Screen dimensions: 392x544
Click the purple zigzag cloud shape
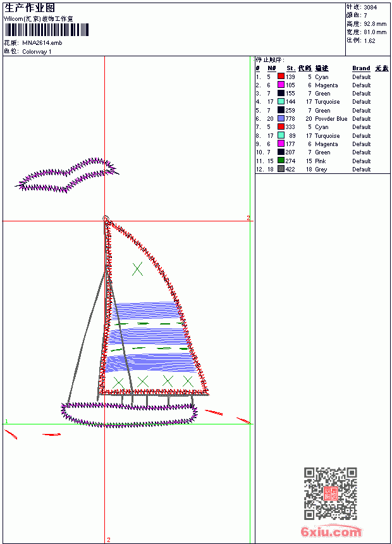pos(66,175)
